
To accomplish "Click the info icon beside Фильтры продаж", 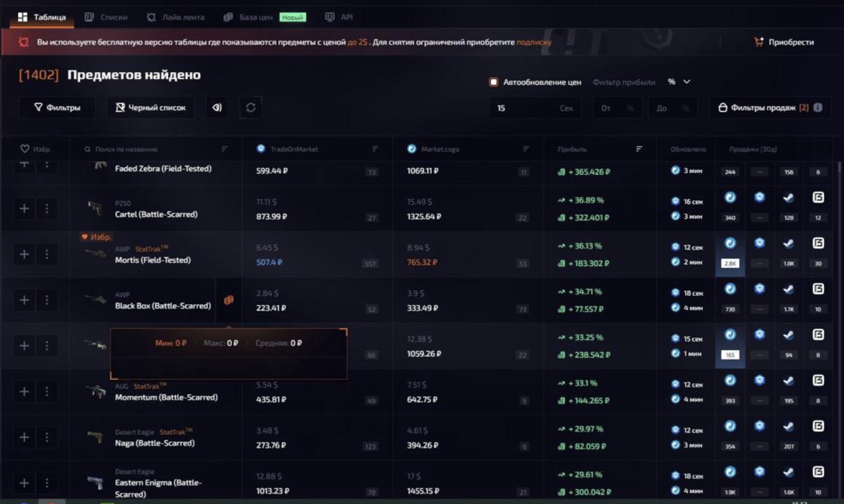I will [818, 107].
